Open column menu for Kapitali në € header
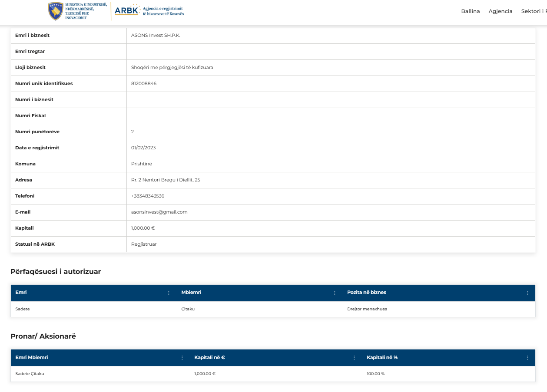Screen dimensions: 547x392 pyautogui.click(x=354, y=358)
